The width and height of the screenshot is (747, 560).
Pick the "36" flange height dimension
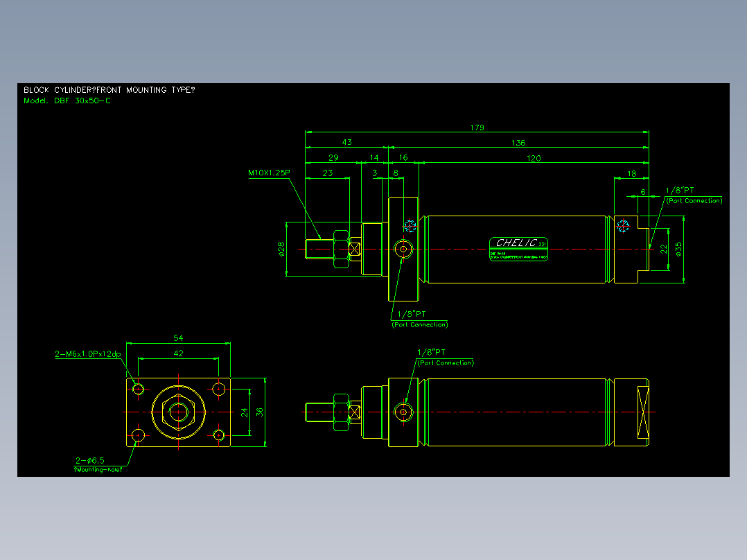click(x=259, y=412)
